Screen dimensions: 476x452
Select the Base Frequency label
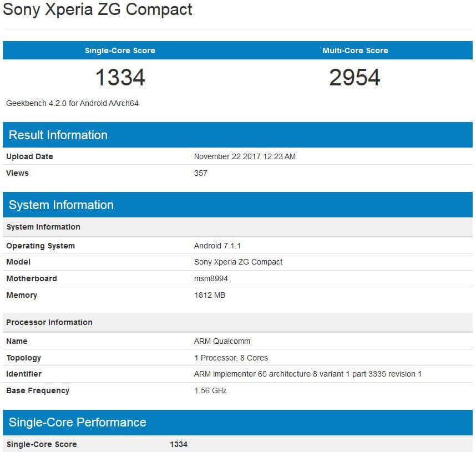(x=38, y=390)
